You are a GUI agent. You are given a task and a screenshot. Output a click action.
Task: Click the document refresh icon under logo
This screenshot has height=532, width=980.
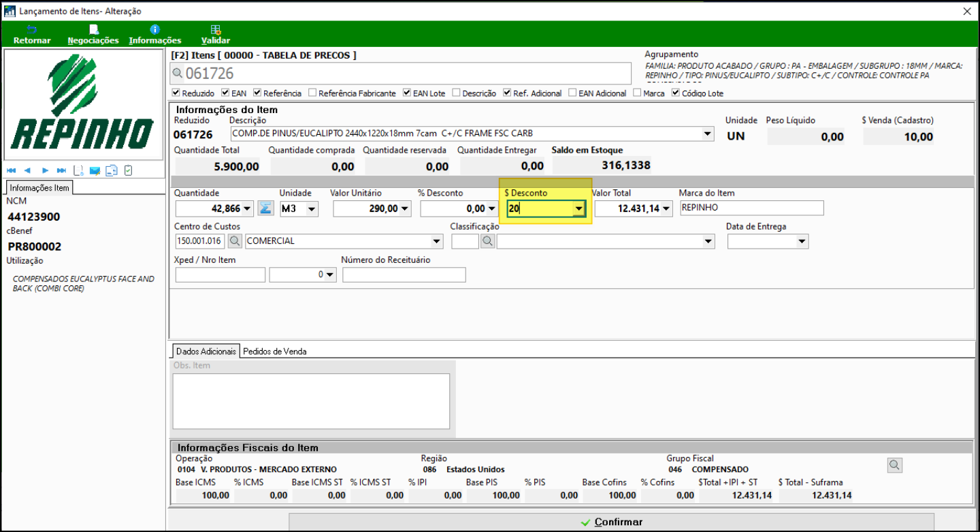point(78,170)
